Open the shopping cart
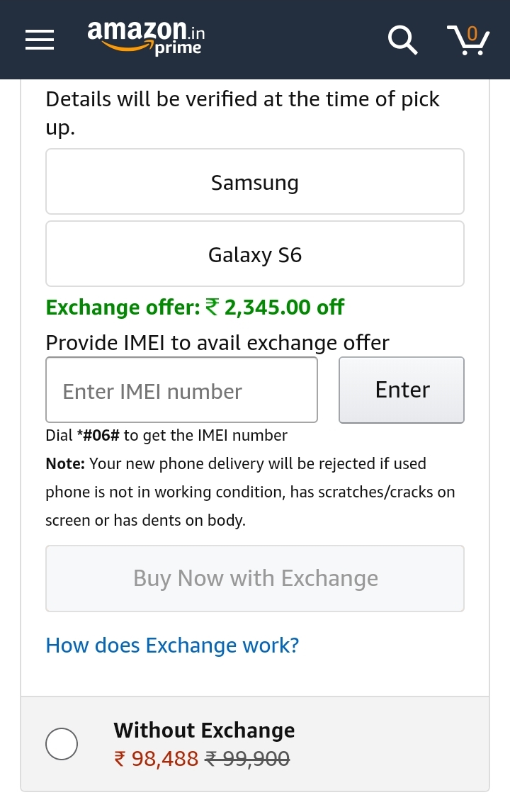Image resolution: width=510 pixels, height=812 pixels. click(468, 40)
